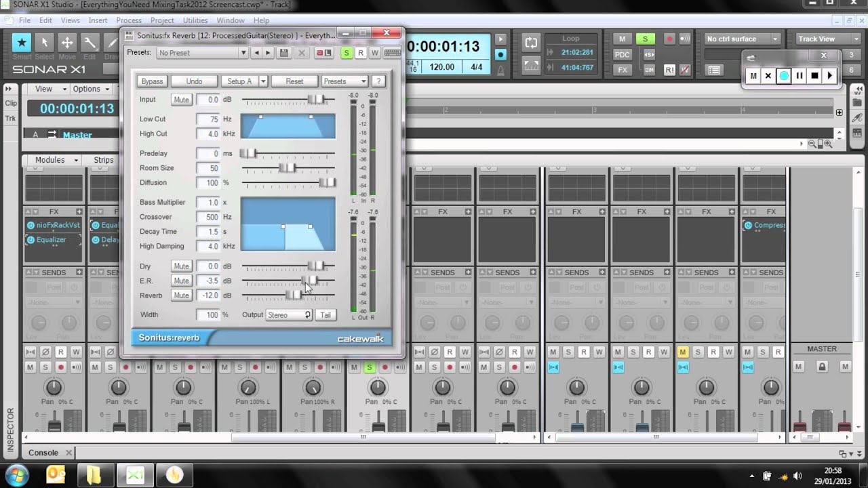Choose the Move tool
Viewport: 868px width, 488px height.
click(x=67, y=43)
